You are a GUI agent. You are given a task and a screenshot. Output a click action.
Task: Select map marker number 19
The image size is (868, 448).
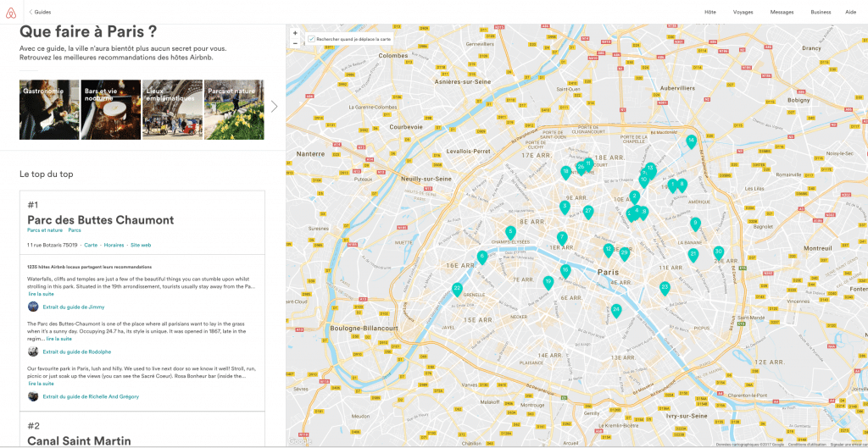pyautogui.click(x=548, y=284)
